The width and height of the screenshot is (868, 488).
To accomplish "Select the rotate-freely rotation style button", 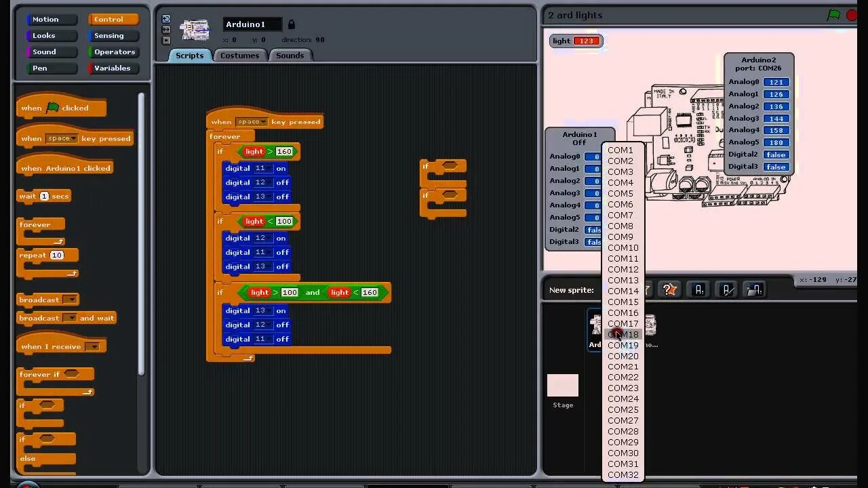I will click(166, 19).
